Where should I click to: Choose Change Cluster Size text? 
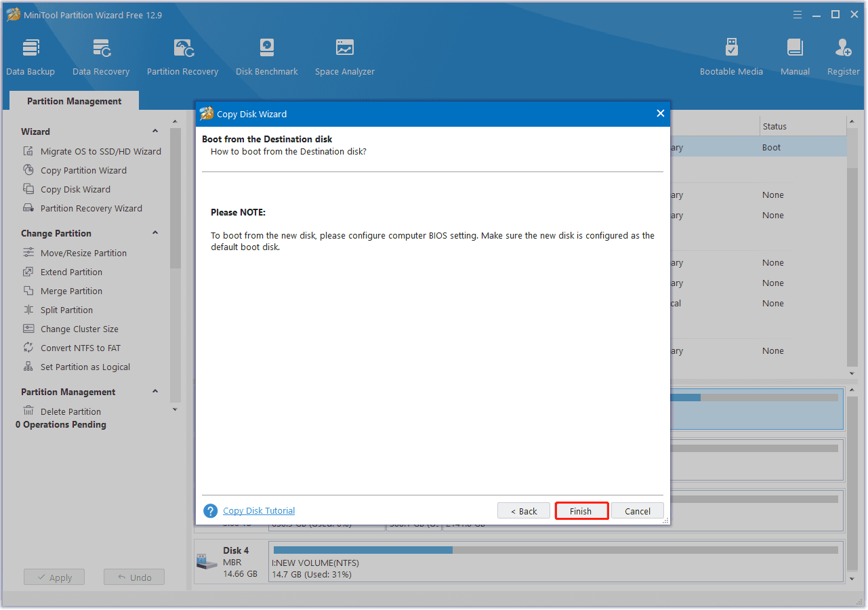click(x=79, y=329)
